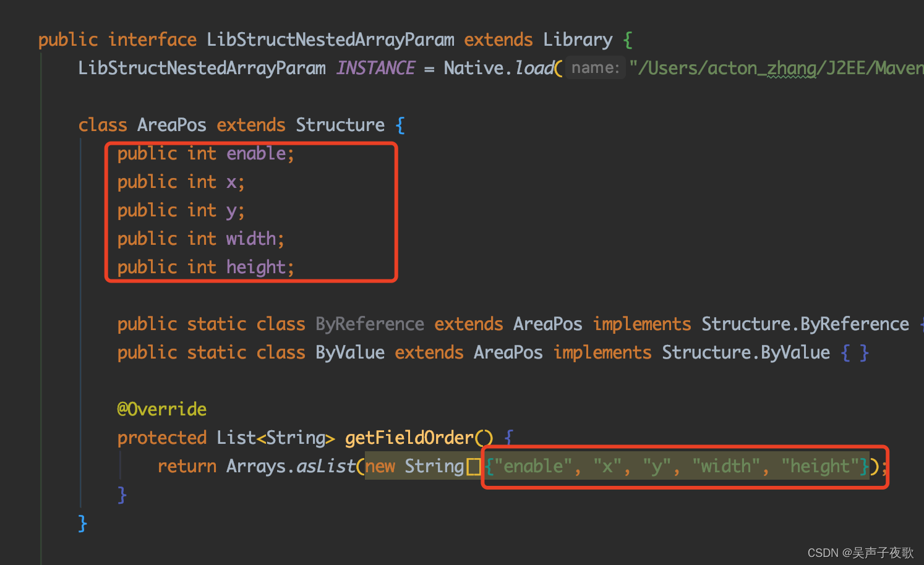The height and width of the screenshot is (565, 924).
Task: Expand the folded ByValue class body braces
Action: 855,352
